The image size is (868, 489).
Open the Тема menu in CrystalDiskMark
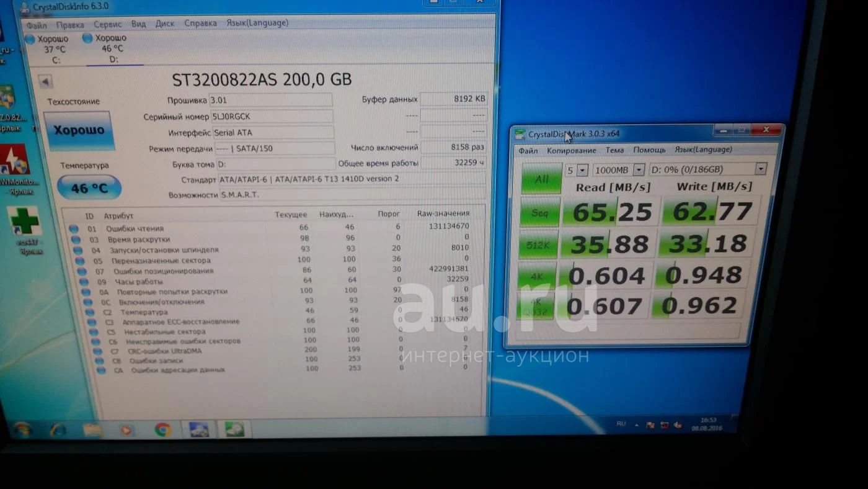pyautogui.click(x=614, y=150)
